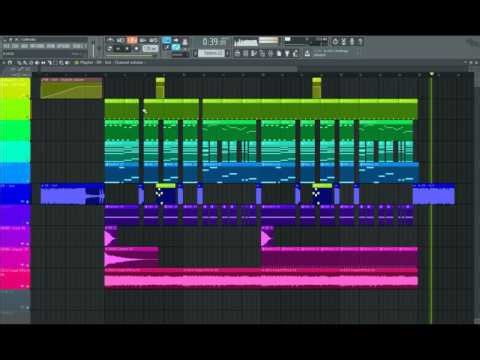Open the FILE menu
This screenshot has height=360, width=480.
6,46
